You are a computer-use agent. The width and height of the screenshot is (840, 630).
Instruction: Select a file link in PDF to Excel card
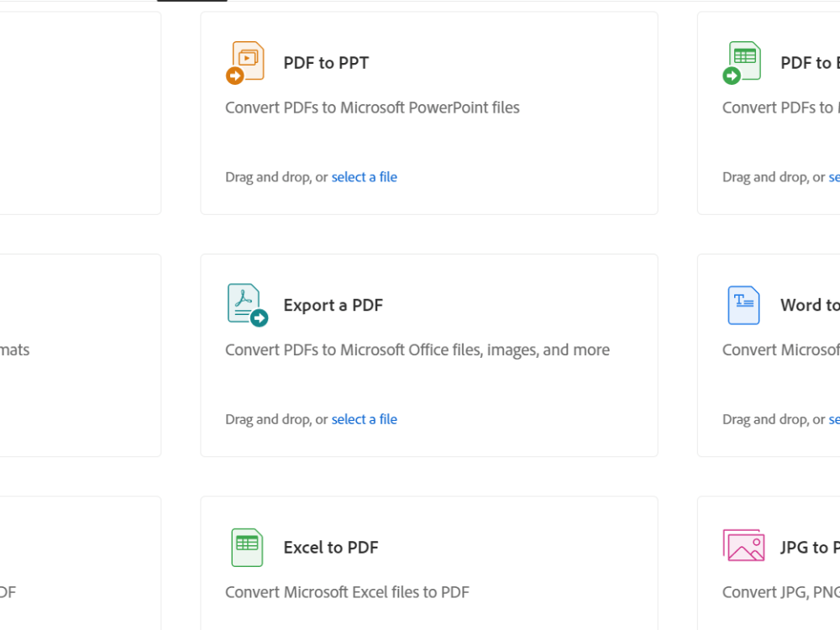click(x=834, y=177)
